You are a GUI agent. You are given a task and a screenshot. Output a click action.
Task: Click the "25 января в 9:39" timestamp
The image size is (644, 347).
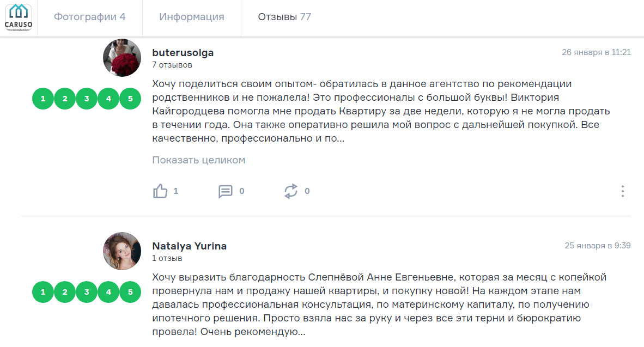coord(598,246)
